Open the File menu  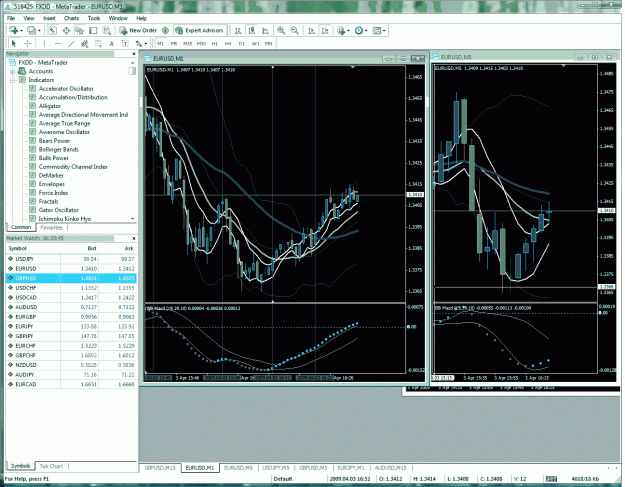(11, 18)
